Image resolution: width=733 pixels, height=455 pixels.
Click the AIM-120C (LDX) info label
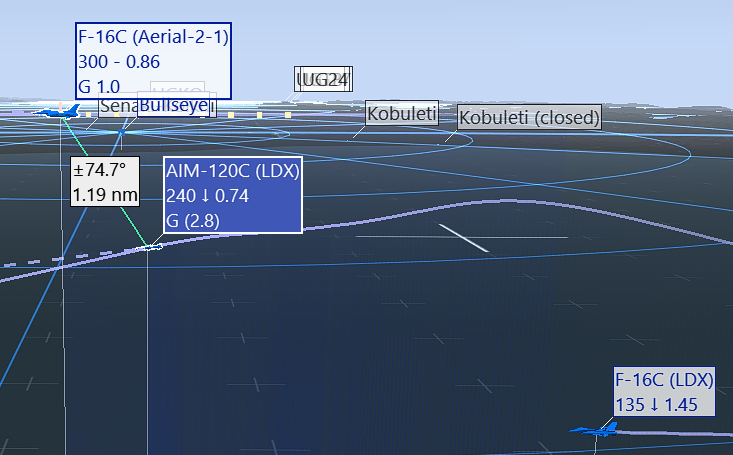coord(233,195)
